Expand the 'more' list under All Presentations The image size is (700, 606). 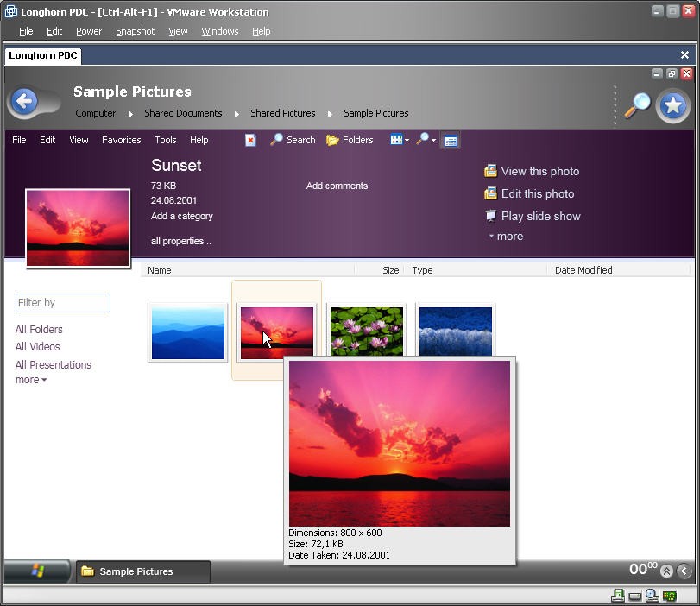point(31,380)
